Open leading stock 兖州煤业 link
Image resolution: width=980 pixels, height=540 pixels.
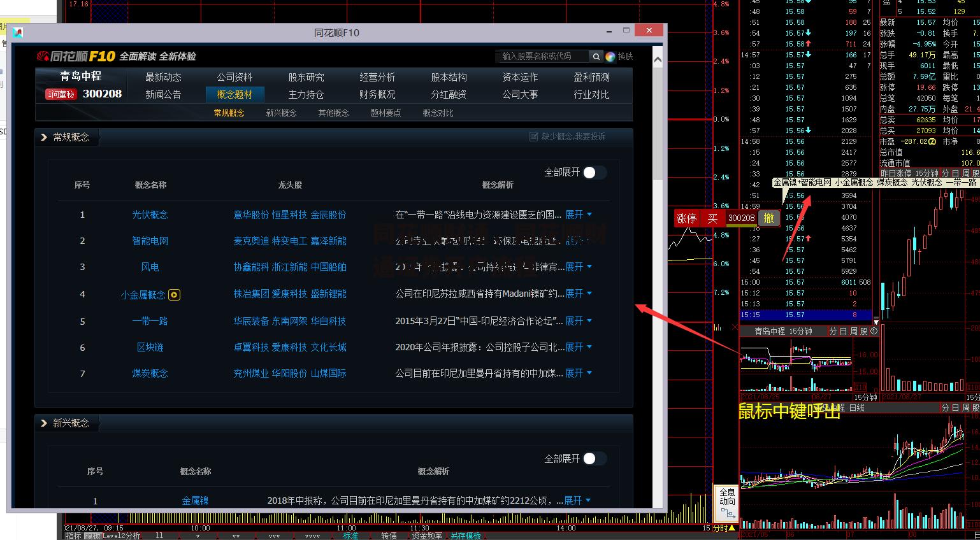tap(251, 373)
